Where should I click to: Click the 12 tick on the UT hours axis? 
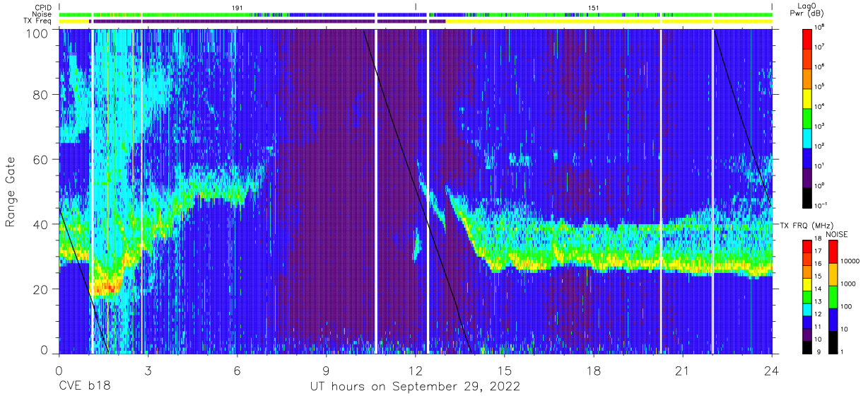tap(415, 371)
